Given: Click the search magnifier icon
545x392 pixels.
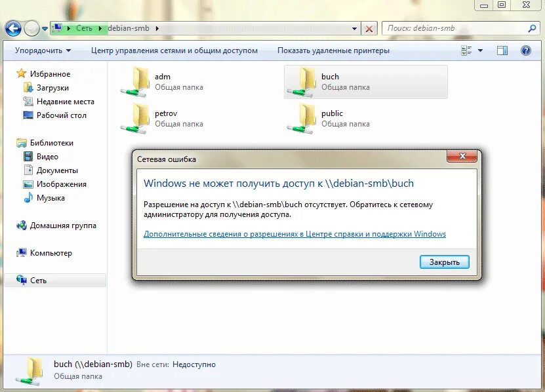Looking at the screenshot, I should 532,28.
